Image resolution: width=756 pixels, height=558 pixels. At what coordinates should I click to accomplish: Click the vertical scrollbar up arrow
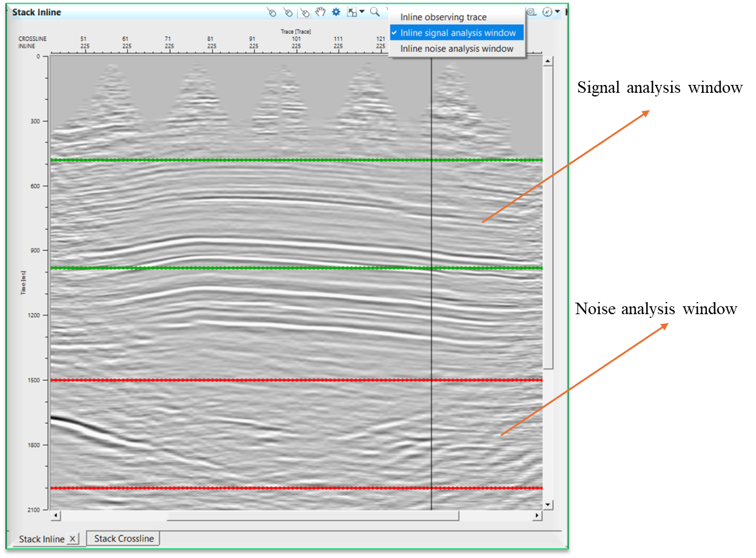(548, 61)
